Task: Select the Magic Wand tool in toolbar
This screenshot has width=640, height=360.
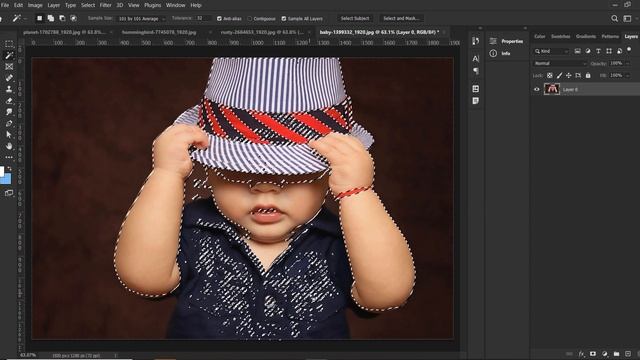Action: pos(9,55)
